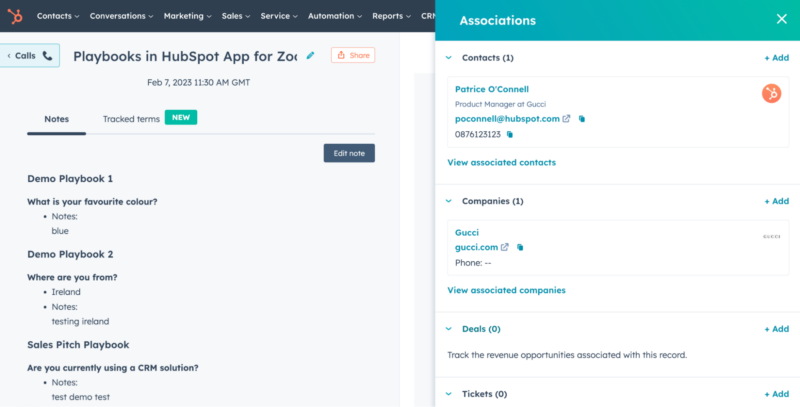The image size is (800, 407).
Task: Switch to the Tracked terms tab
Action: (x=131, y=119)
